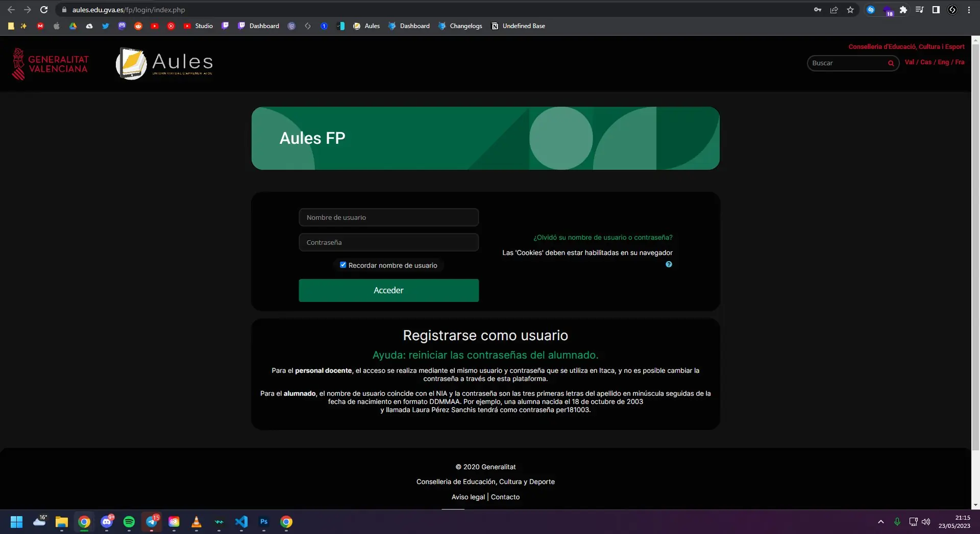Image resolution: width=980 pixels, height=534 pixels.
Task: Click the cookies help question mark icon
Action: (669, 264)
